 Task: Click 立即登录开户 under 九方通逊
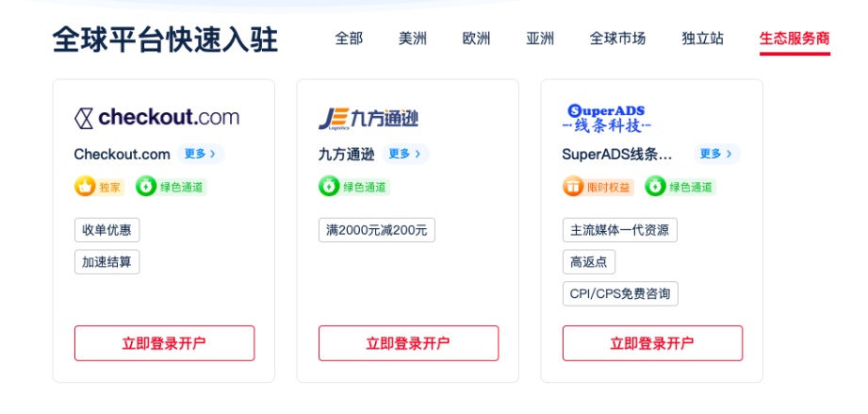[x=408, y=343]
